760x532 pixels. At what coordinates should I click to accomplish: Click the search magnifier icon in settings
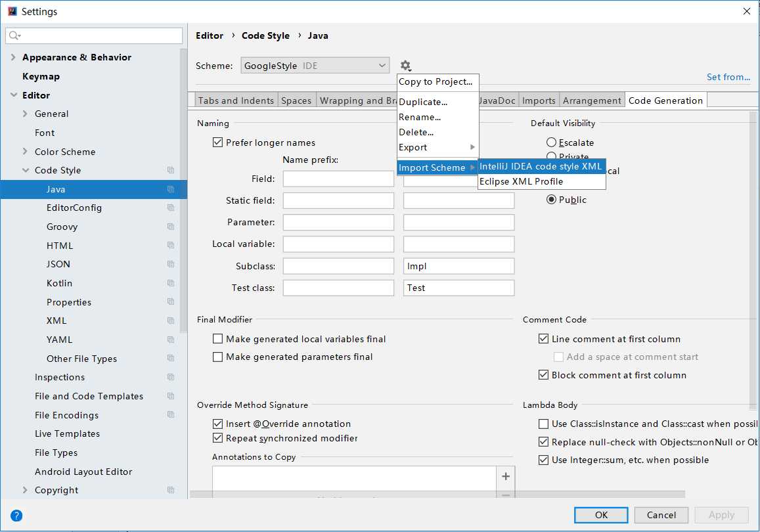click(x=14, y=35)
